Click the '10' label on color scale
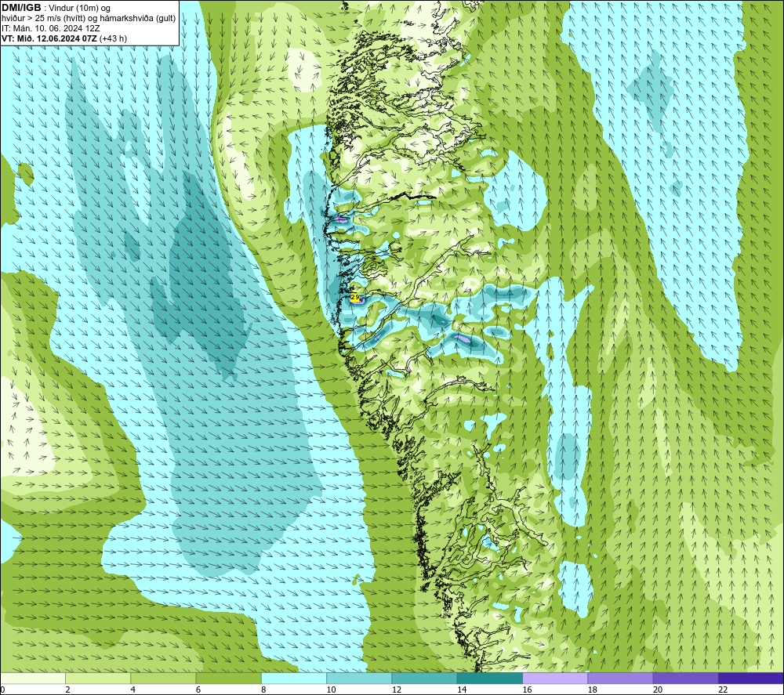Viewport: 784px width, 695px height. coord(331,690)
